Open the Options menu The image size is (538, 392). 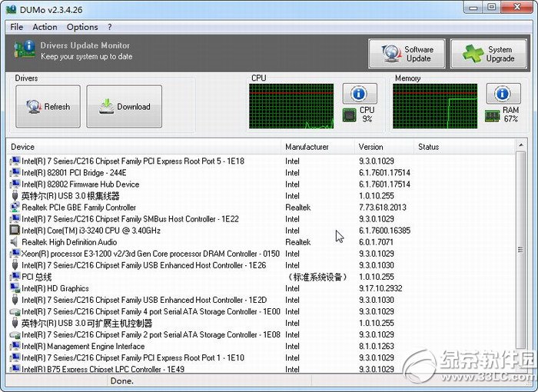[x=82, y=27]
